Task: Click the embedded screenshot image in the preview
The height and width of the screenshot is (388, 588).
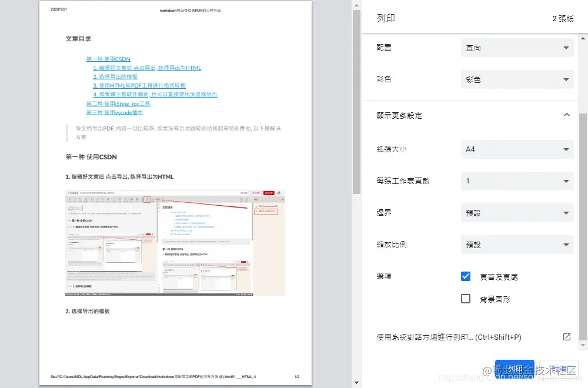Action: 175,241
